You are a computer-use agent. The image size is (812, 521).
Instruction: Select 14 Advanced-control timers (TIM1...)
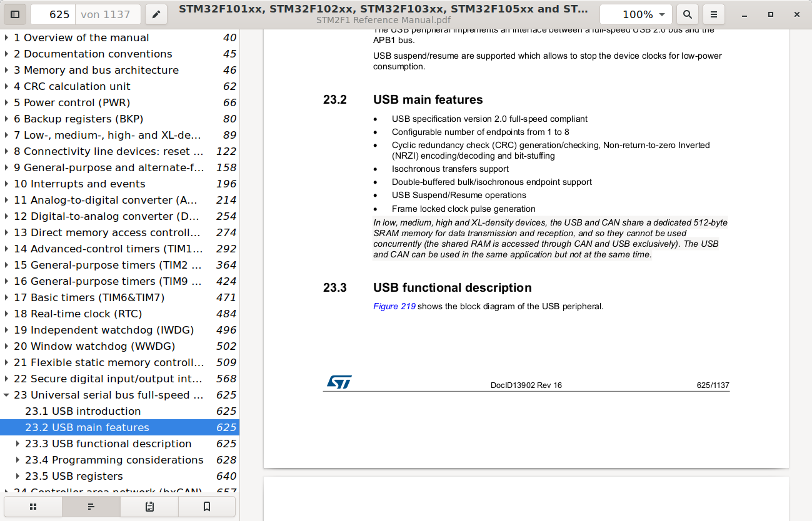119,249
